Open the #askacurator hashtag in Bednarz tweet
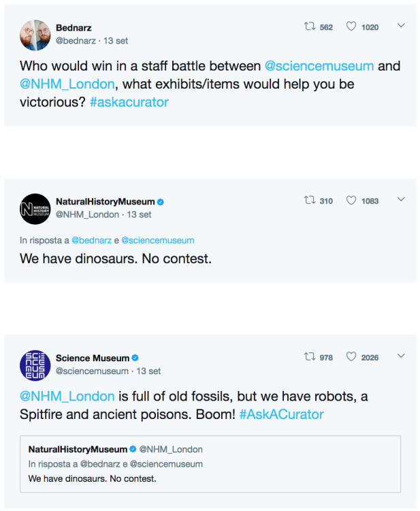Viewport: 420px width, 511px height. tap(129, 102)
